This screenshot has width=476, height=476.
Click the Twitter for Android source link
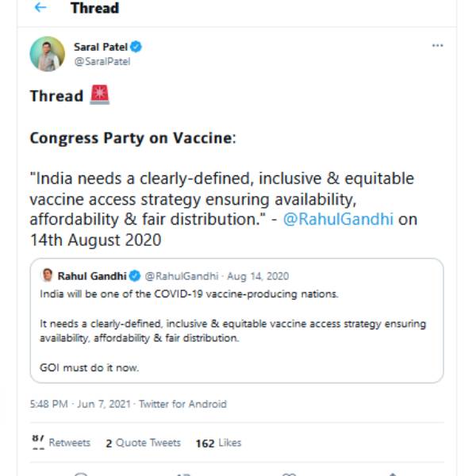coord(182,404)
